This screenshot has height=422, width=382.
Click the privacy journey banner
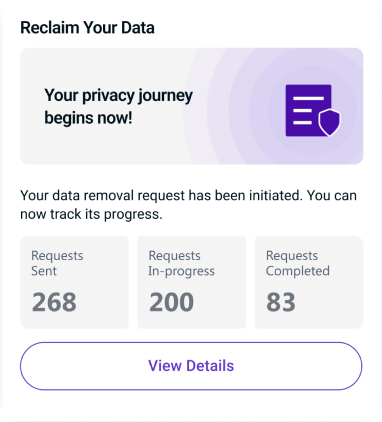(192, 106)
